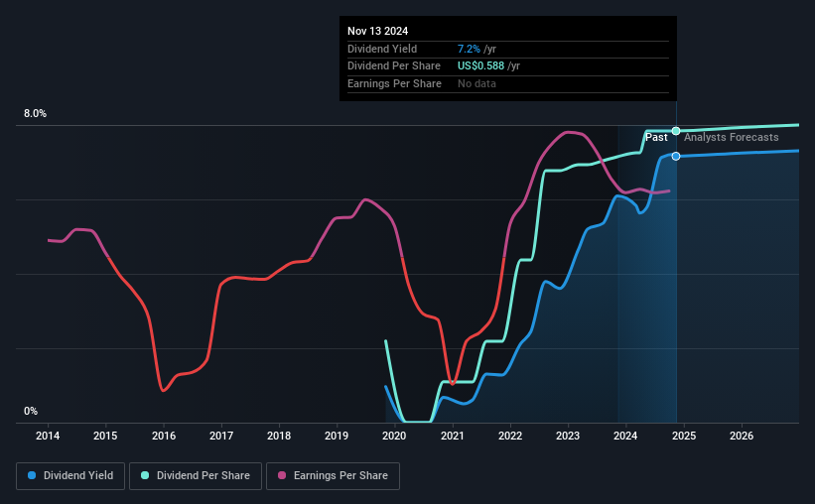Click the tooltip 'Dividend Per Share' row label
This screenshot has width=815, height=504.
tap(394, 66)
